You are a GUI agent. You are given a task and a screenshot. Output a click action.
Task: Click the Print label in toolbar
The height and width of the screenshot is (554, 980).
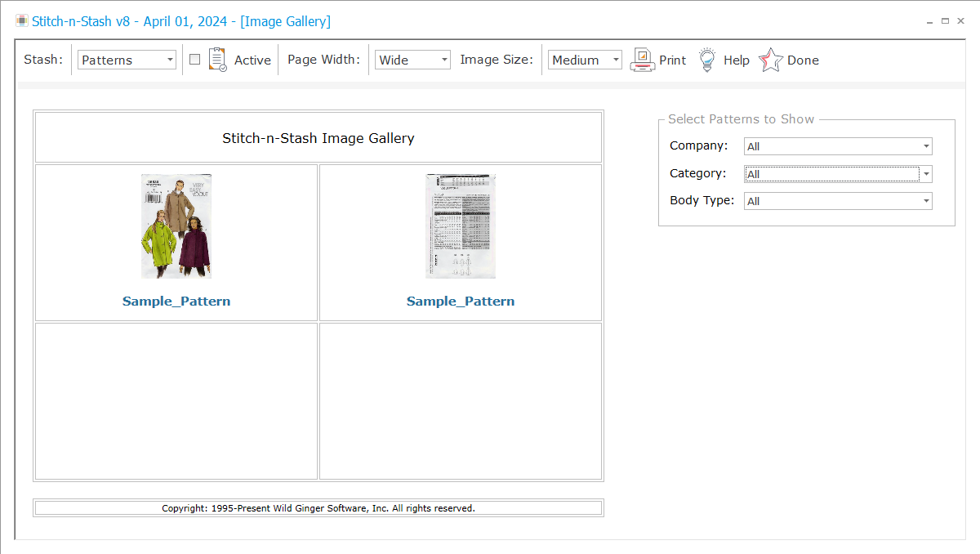(673, 60)
